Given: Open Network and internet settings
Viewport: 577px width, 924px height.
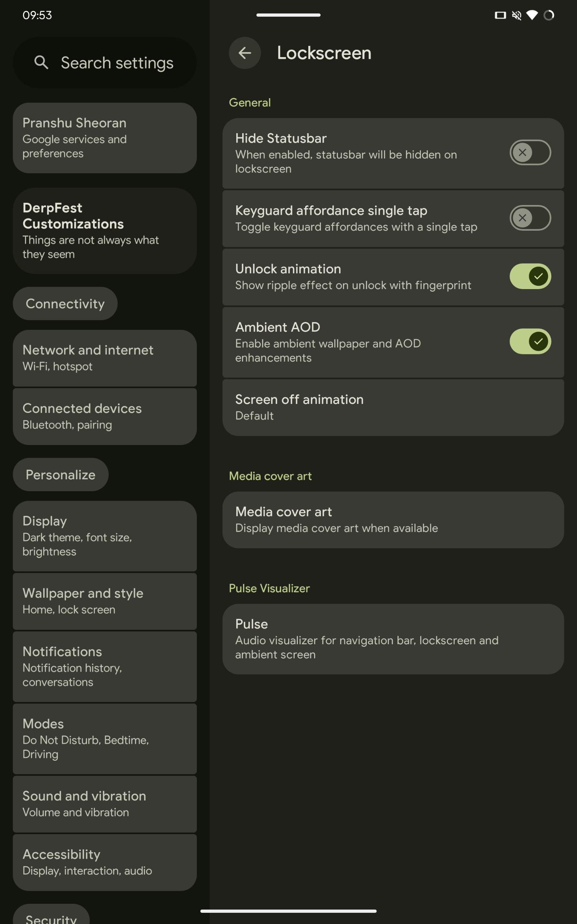Looking at the screenshot, I should pyautogui.click(x=105, y=358).
